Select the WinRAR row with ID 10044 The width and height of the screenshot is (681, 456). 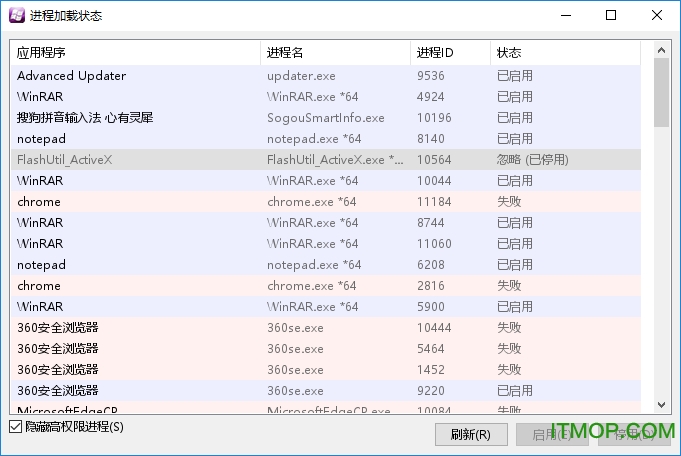[x=326, y=181]
